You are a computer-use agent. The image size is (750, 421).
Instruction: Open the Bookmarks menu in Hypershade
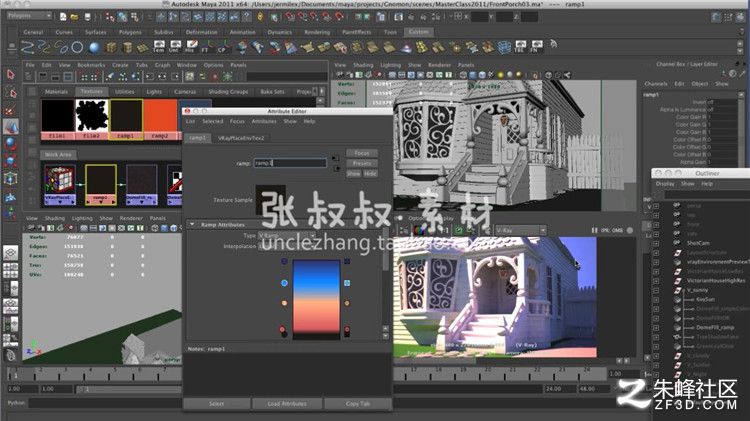(x=91, y=65)
